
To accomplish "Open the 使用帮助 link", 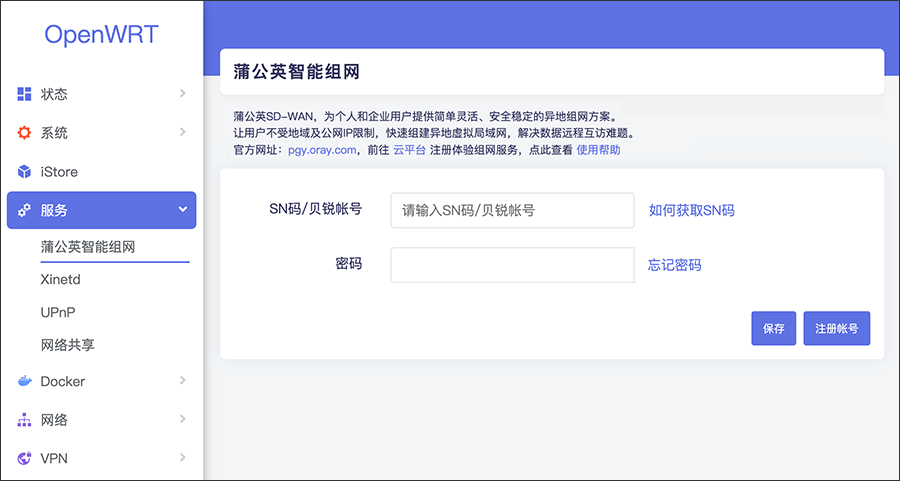I will pyautogui.click(x=599, y=150).
